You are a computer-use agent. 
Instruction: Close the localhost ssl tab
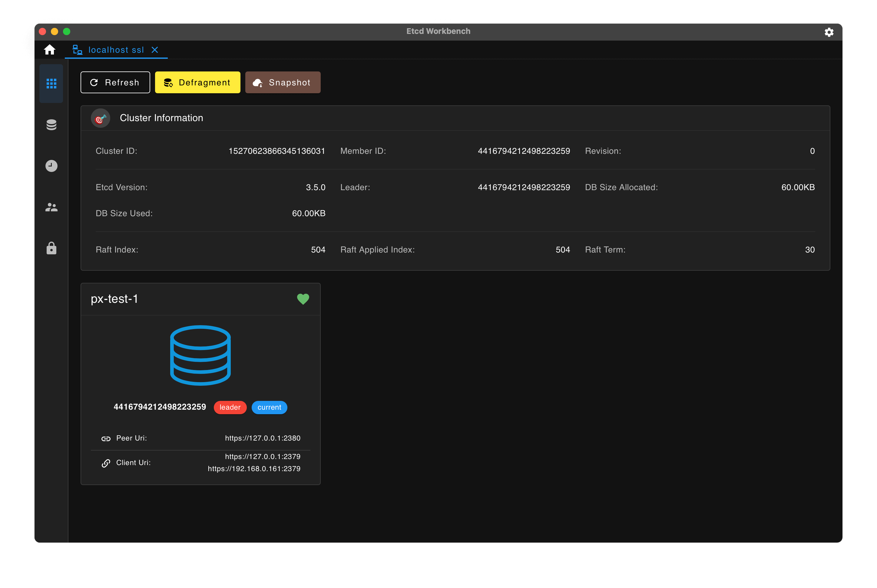click(154, 50)
